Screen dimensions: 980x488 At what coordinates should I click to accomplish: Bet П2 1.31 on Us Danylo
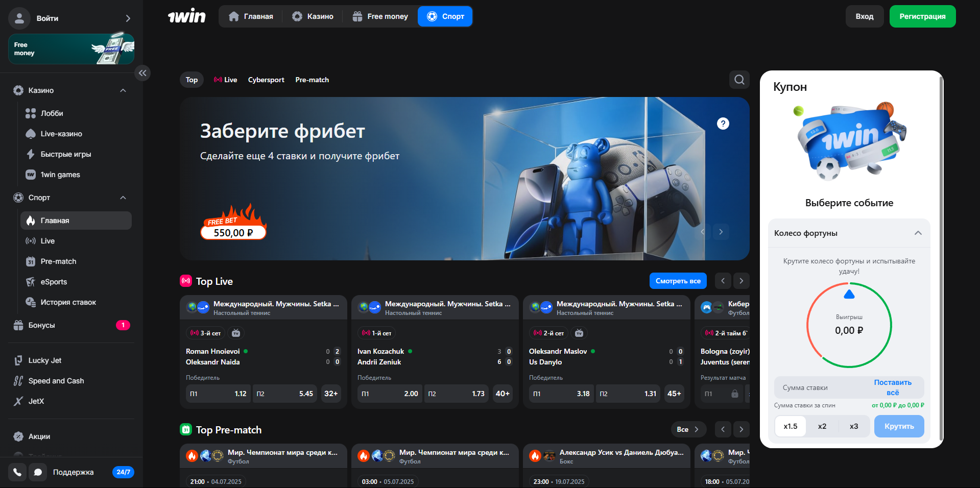click(628, 394)
